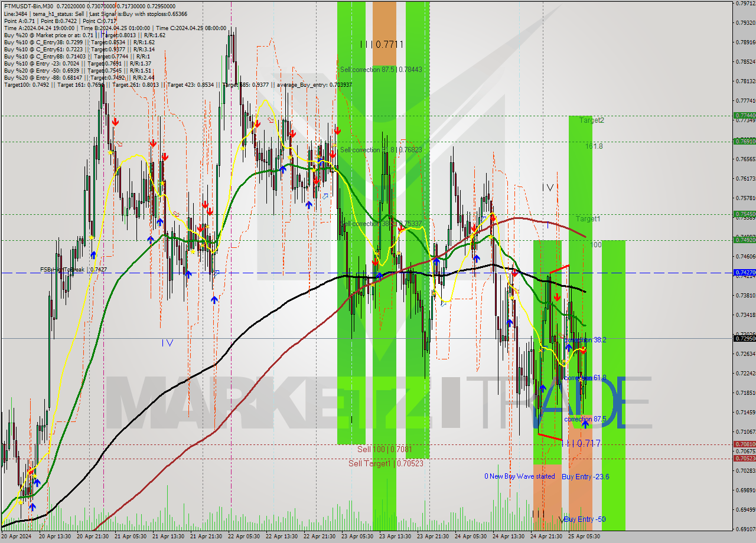Click the current price tag 0.72950
756x543 pixels.
point(744,338)
